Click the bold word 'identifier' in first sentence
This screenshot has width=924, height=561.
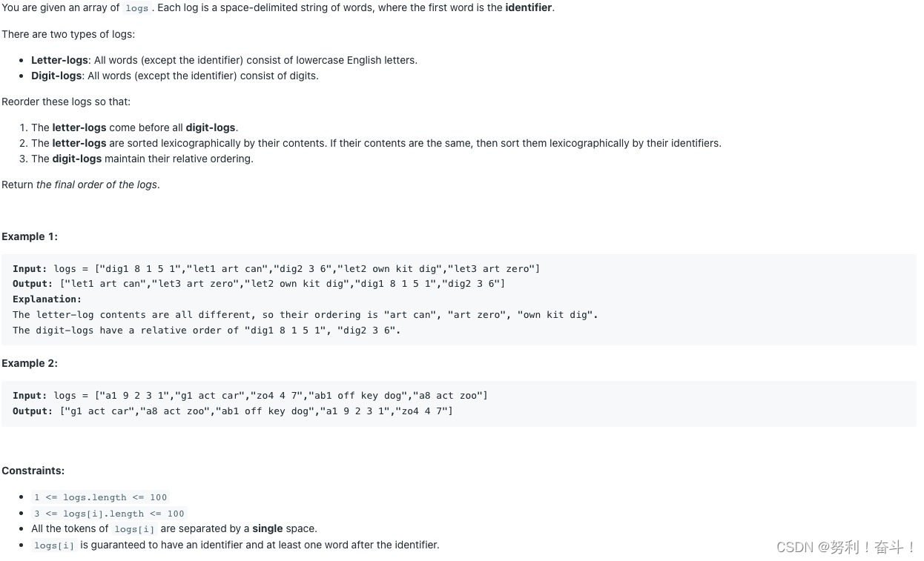(529, 7)
